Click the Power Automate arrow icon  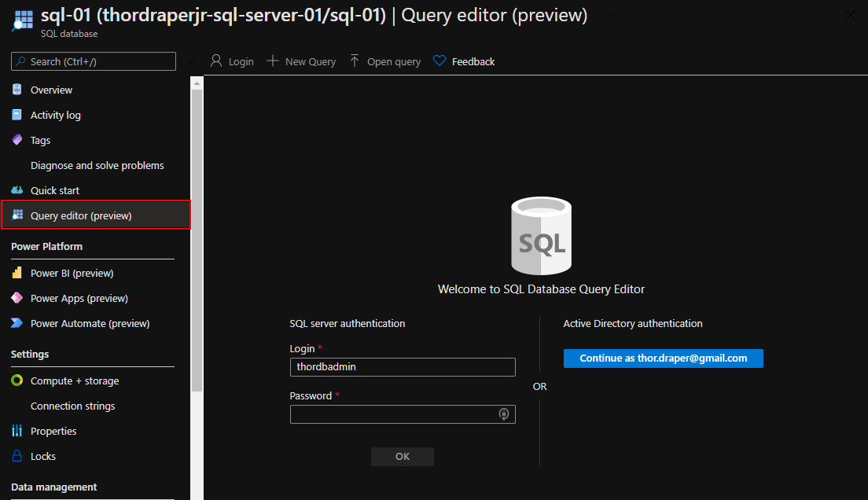(x=17, y=323)
